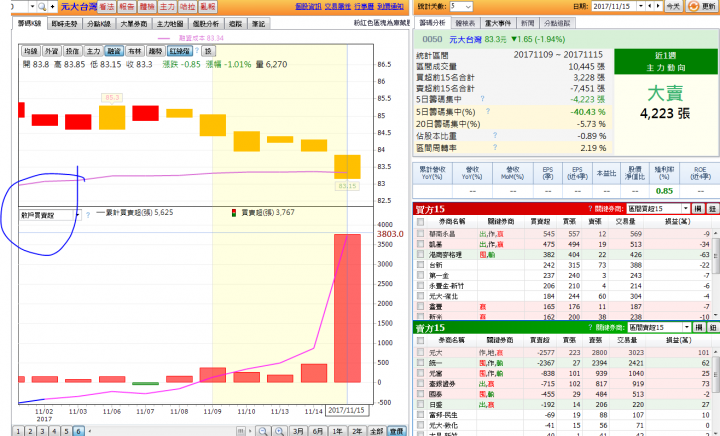Screen dimensions: 720x436
Task: Click the plus icon next to search
Action: [52, 6]
